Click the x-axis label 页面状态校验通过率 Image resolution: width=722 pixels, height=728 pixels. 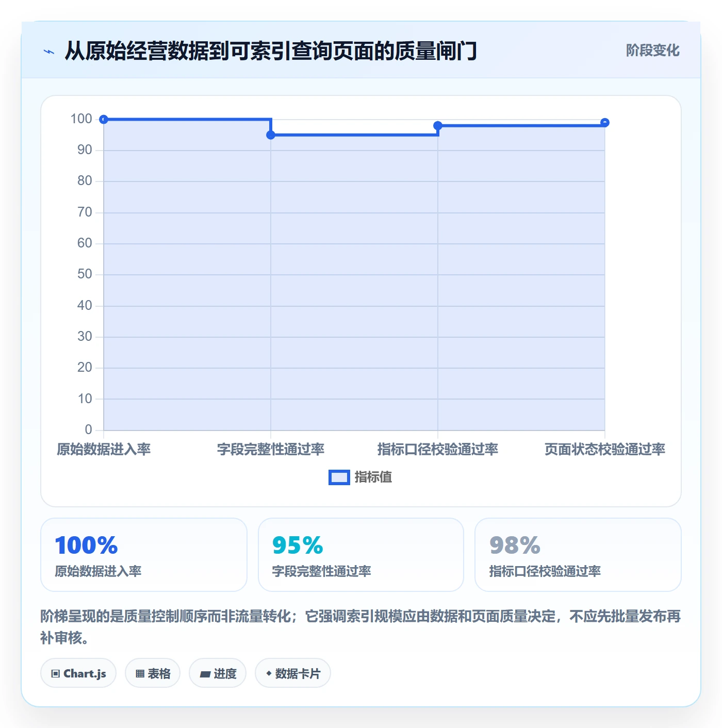point(605,449)
